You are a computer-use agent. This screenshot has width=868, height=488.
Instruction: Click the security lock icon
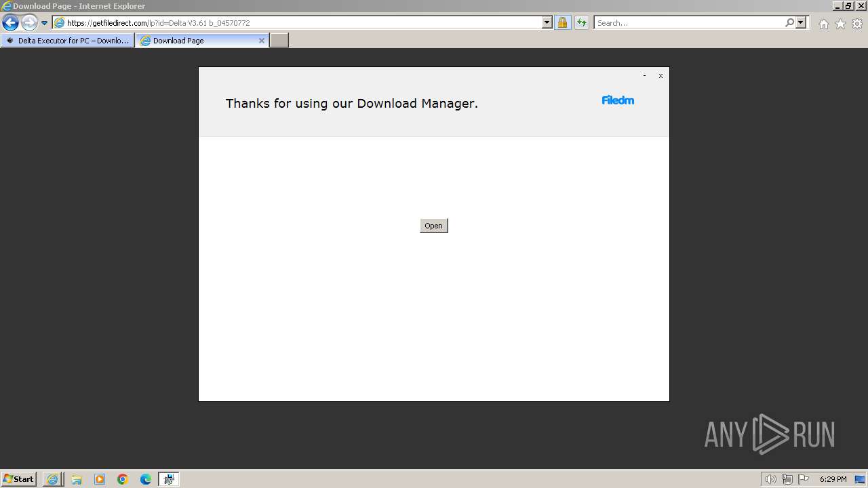(562, 23)
